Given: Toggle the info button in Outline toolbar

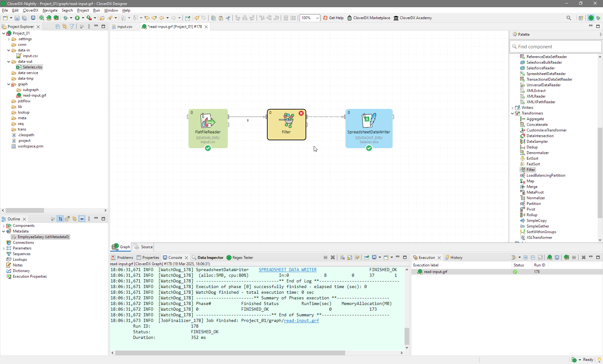Looking at the screenshot, I should [82, 219].
